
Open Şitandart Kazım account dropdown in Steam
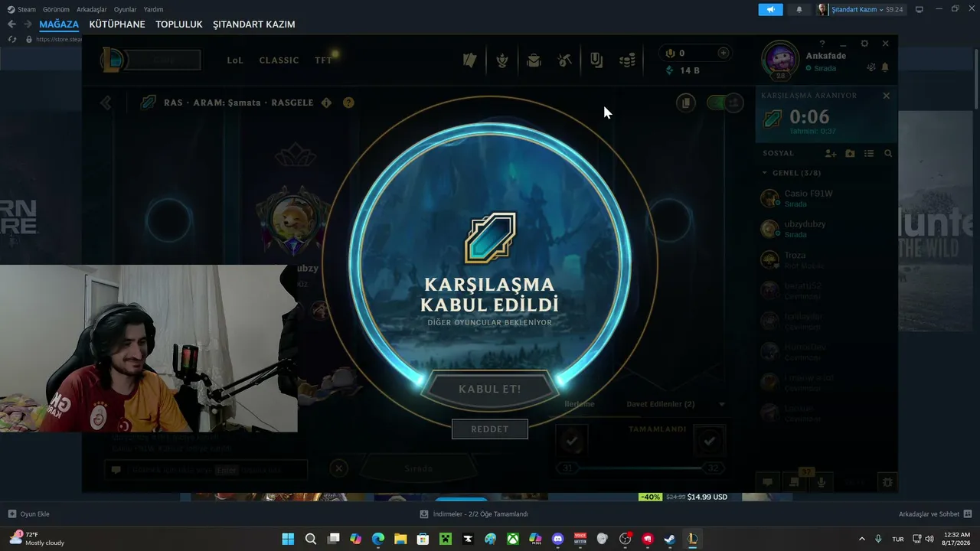click(x=861, y=9)
